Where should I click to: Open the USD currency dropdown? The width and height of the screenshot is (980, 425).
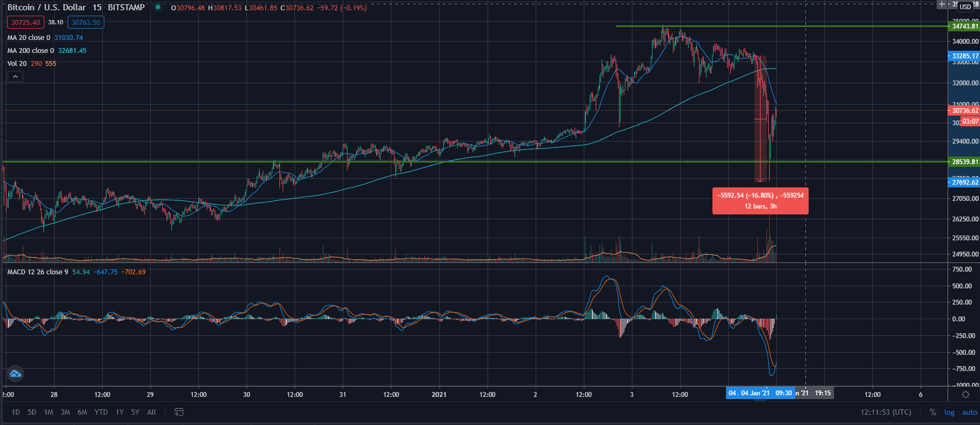[965, 6]
